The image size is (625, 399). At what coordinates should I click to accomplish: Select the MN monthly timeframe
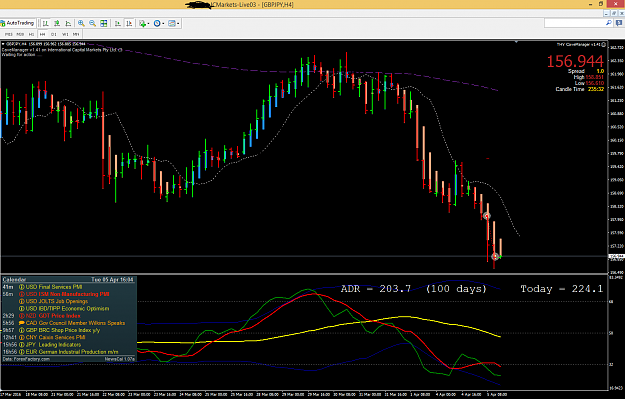tap(76, 34)
